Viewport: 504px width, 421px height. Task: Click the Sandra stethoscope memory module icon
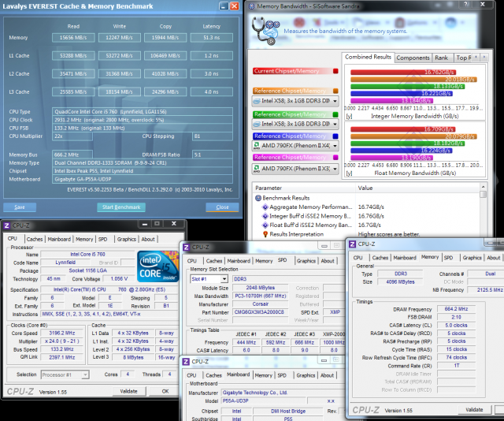point(266,32)
